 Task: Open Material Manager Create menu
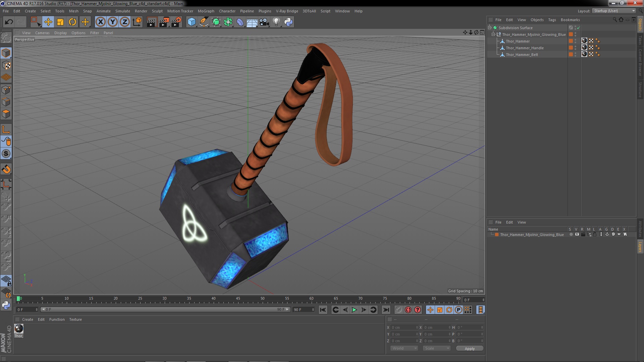coord(28,319)
